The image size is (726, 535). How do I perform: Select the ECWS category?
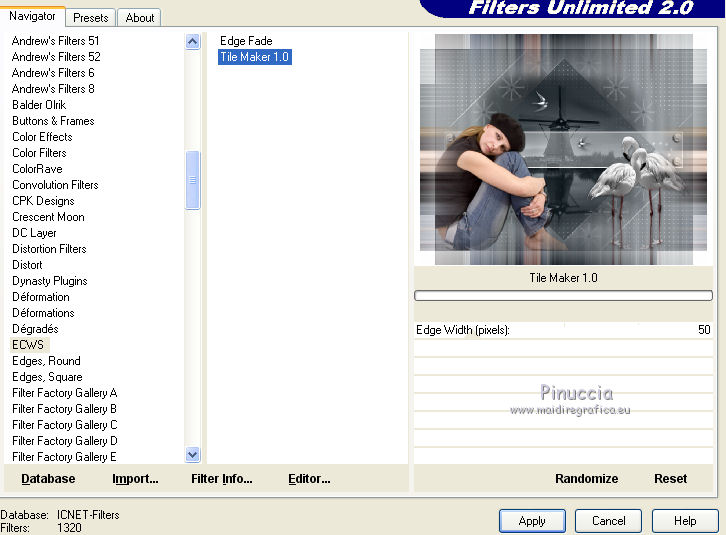click(x=28, y=345)
